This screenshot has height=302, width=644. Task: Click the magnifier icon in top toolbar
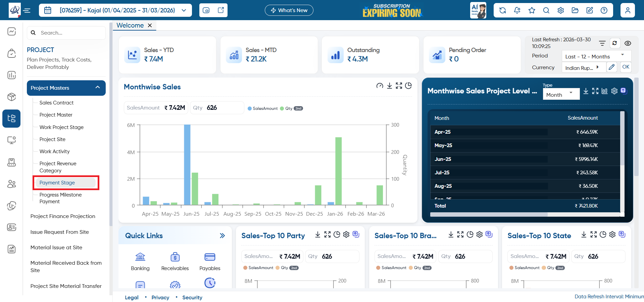click(546, 10)
